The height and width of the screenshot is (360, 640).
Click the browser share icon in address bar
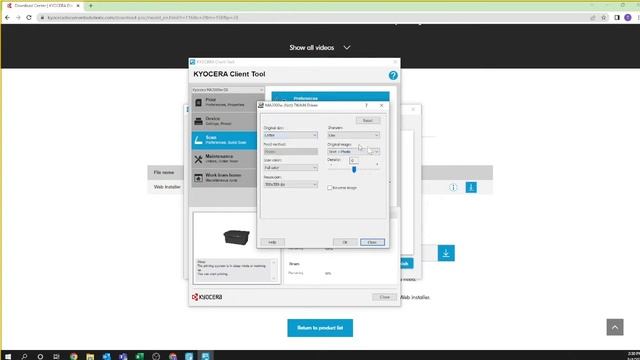(593, 18)
